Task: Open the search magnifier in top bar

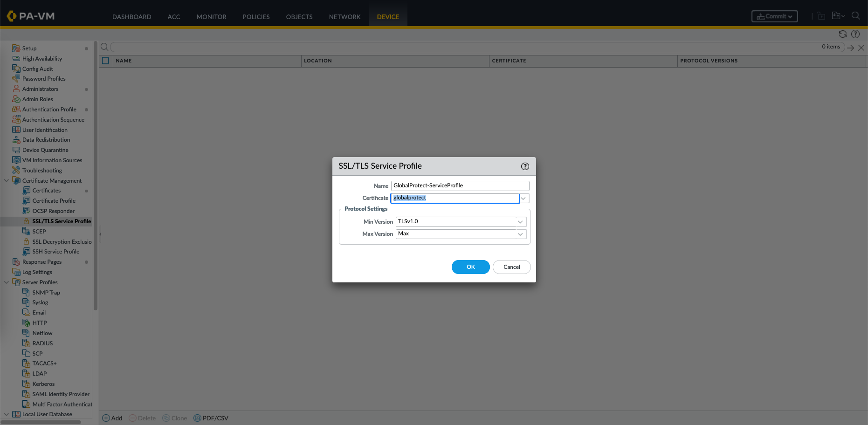Action: (855, 16)
